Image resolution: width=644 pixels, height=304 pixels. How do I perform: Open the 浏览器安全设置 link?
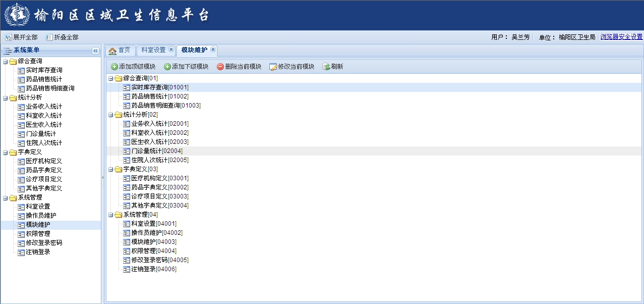point(621,37)
